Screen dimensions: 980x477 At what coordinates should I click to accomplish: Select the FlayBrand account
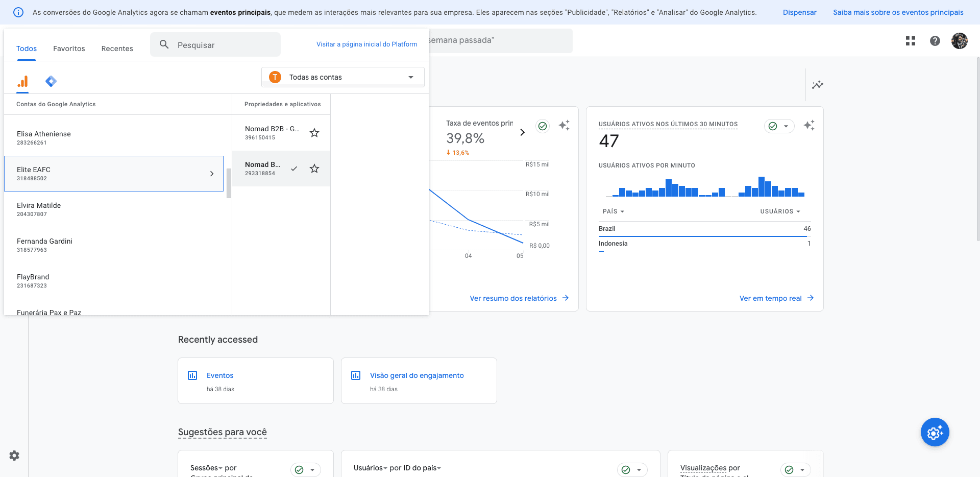point(114,281)
